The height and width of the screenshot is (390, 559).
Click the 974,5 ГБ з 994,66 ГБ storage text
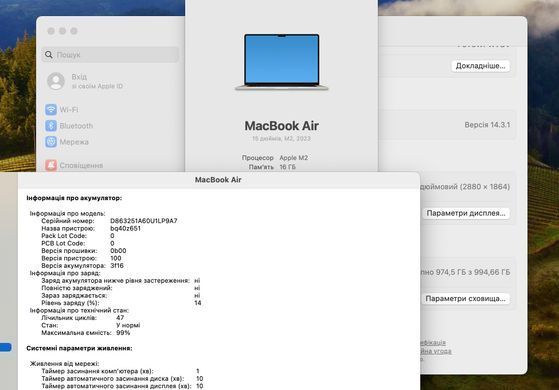pyautogui.click(x=473, y=272)
